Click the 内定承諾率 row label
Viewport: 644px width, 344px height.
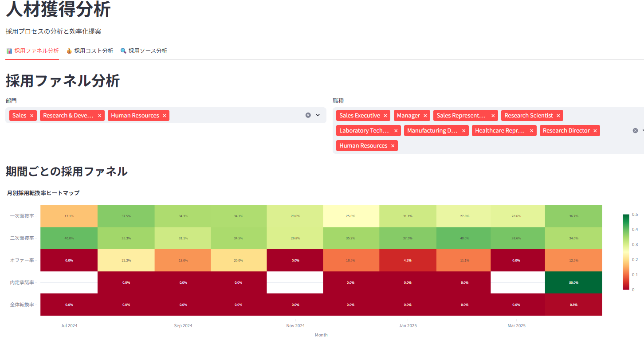(x=22, y=282)
